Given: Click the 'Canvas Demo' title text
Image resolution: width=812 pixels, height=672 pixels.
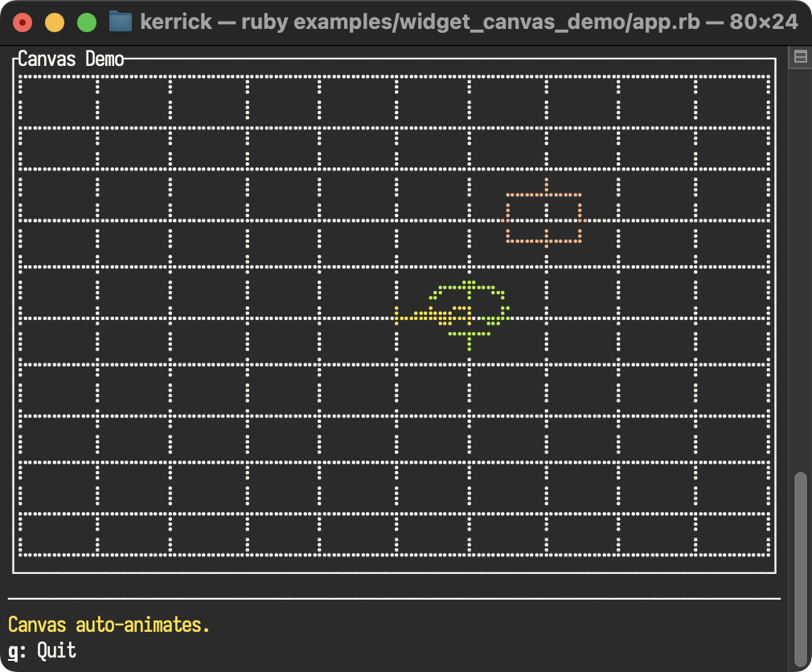Looking at the screenshot, I should [x=71, y=59].
